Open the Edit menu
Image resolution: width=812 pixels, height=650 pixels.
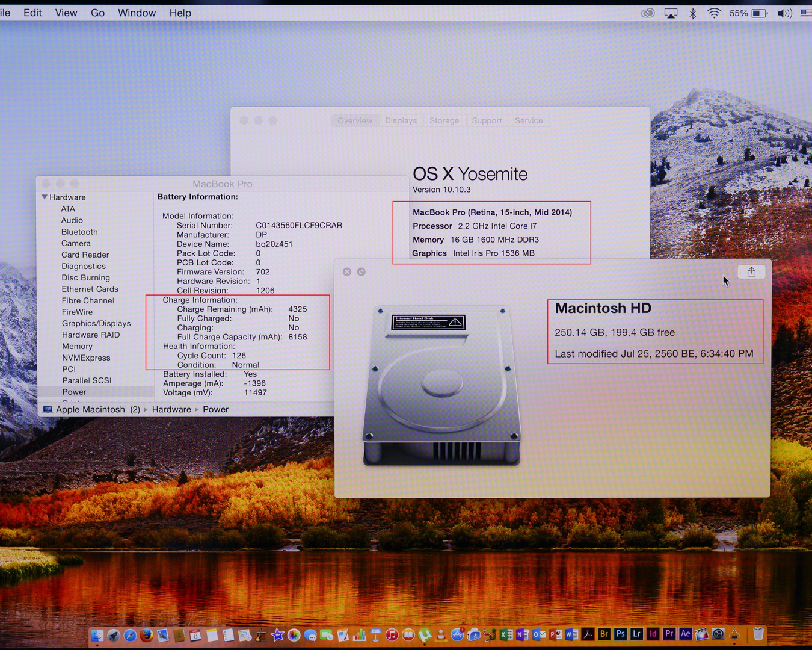(x=32, y=13)
